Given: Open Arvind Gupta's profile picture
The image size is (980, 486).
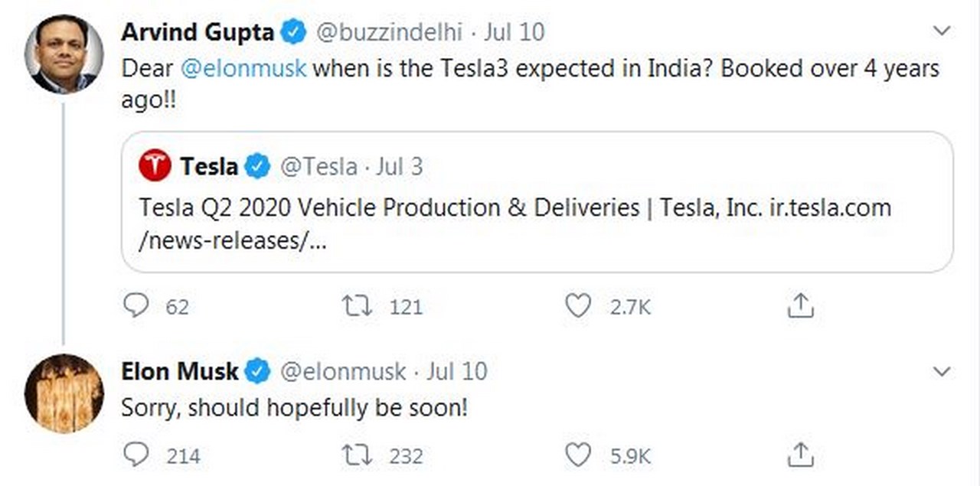Looking at the screenshot, I should [x=64, y=54].
